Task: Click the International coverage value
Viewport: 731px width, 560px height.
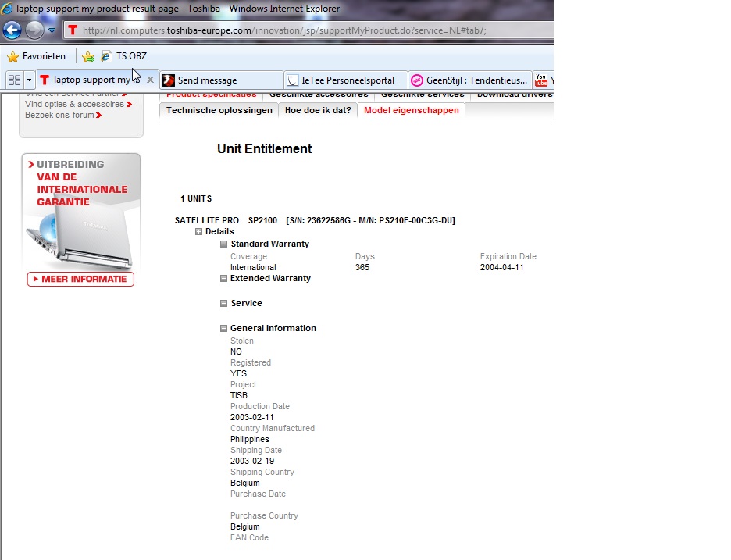Action: coord(253,268)
